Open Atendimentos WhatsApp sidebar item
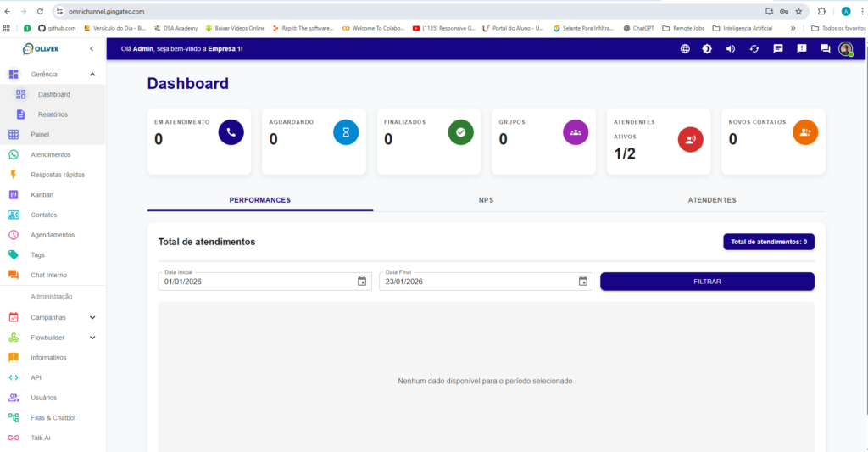 51,154
